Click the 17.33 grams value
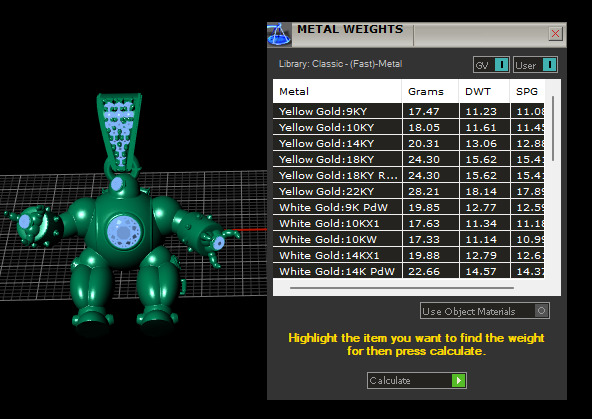This screenshot has width=592, height=419. [424, 239]
